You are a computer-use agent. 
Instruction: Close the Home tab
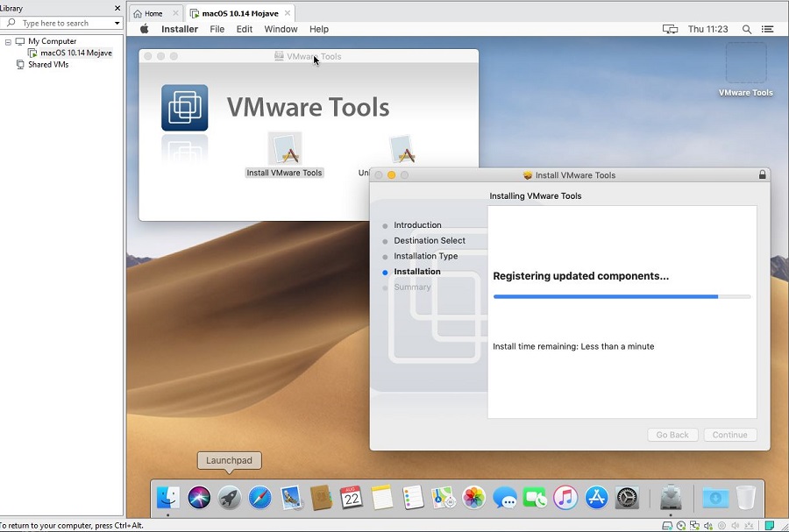pyautogui.click(x=175, y=13)
